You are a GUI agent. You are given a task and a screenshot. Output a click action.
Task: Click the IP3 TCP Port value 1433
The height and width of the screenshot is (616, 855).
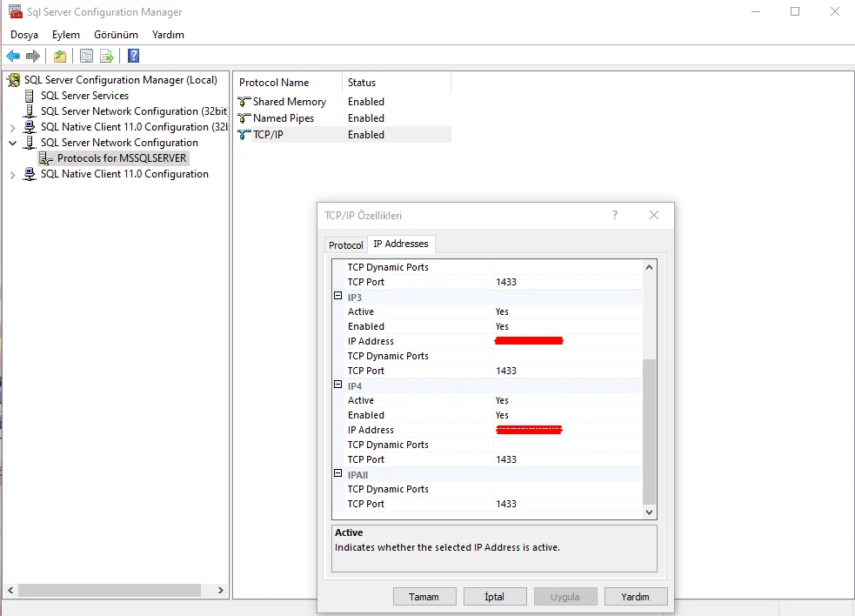pyautogui.click(x=568, y=371)
